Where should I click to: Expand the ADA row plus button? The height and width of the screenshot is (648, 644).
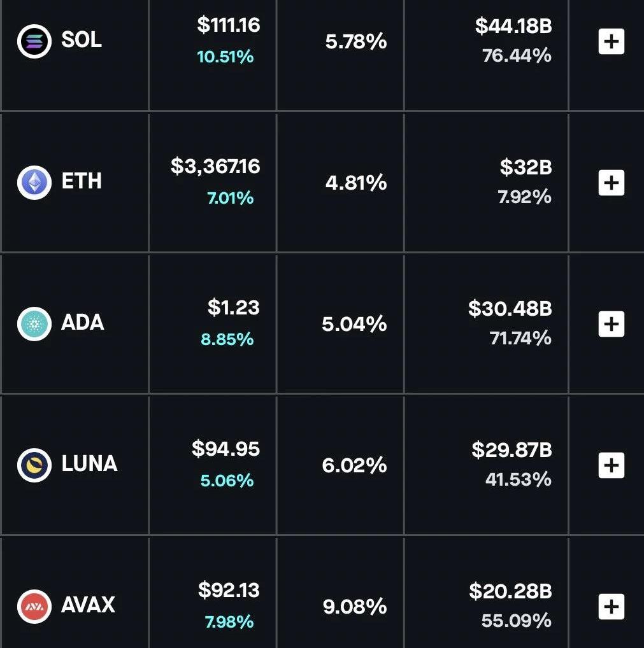pyautogui.click(x=611, y=324)
